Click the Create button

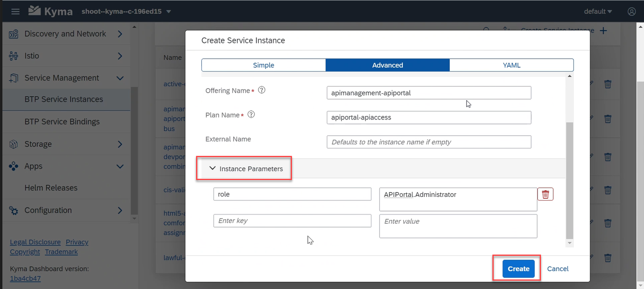pos(518,268)
